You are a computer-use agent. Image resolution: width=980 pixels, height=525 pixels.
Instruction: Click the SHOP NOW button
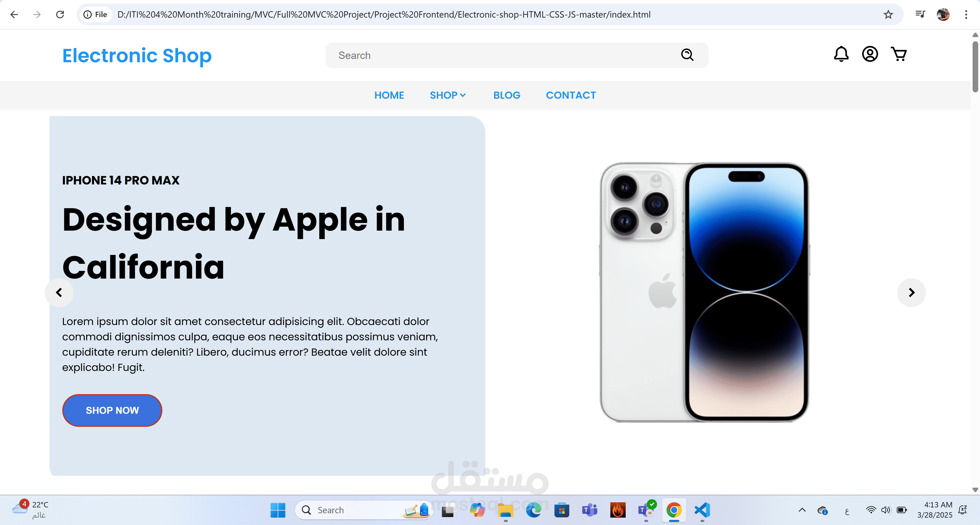(x=112, y=410)
